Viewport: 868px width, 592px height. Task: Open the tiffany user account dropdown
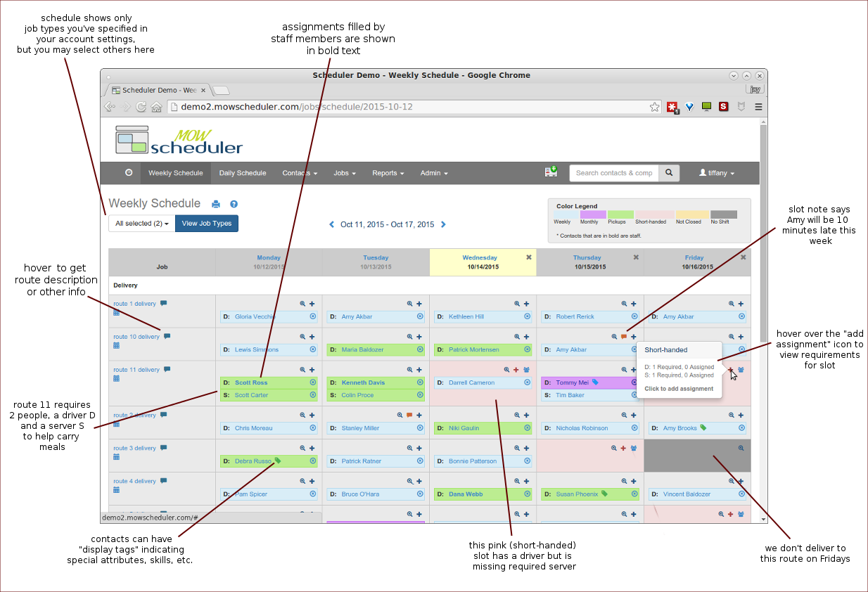point(716,173)
